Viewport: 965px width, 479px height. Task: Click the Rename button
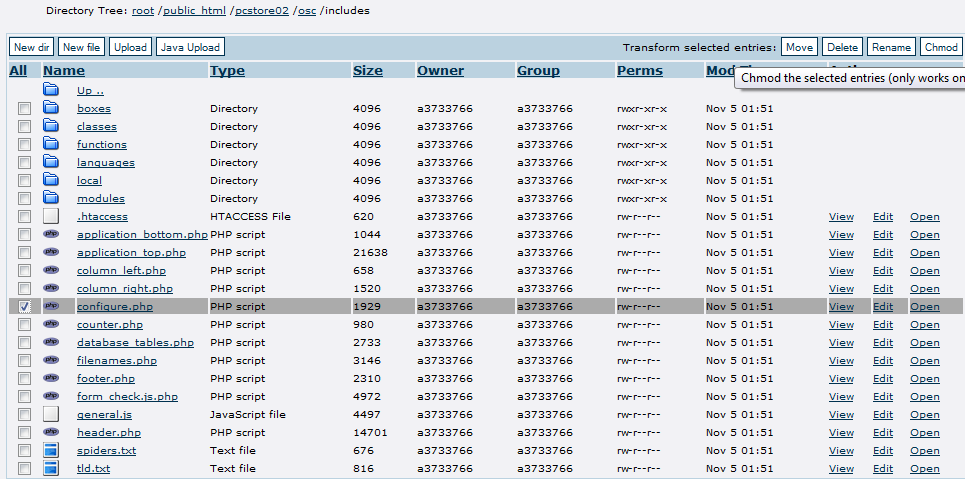(x=891, y=47)
